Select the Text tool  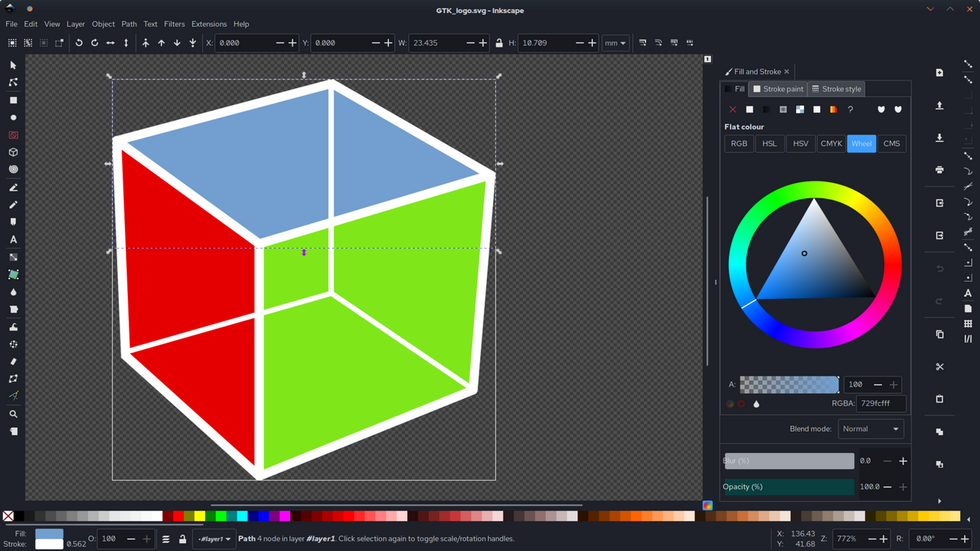[x=12, y=239]
